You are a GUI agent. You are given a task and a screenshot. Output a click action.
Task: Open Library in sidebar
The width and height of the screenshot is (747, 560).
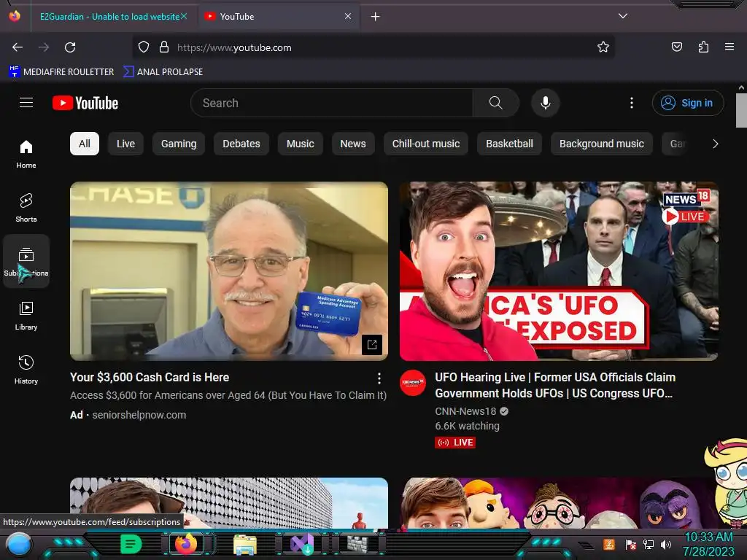click(x=26, y=315)
